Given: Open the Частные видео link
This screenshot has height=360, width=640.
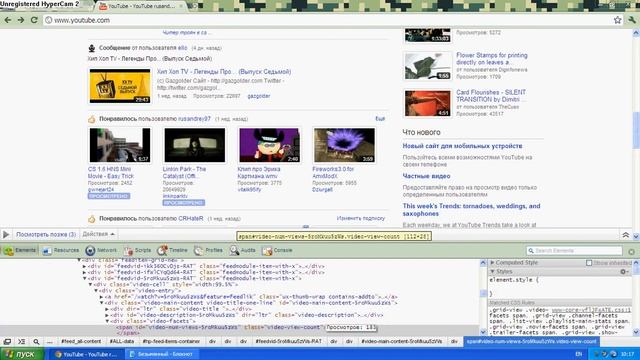Looking at the screenshot, I should (x=426, y=176).
